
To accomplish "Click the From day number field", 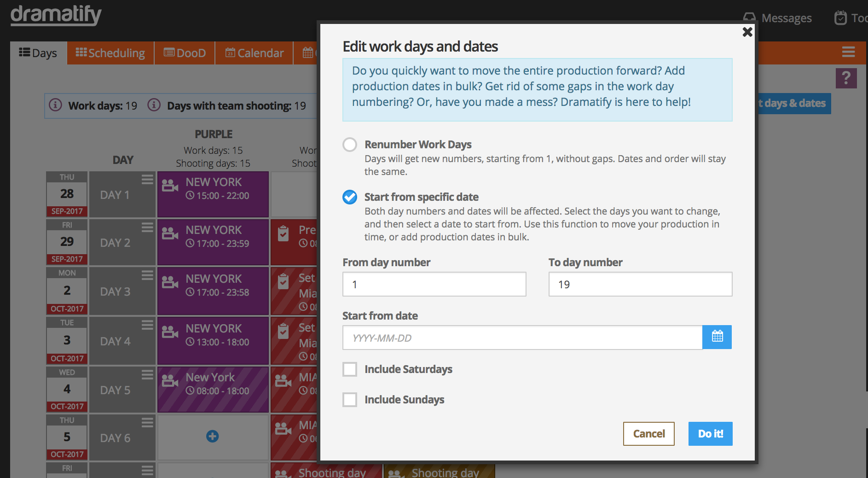I will 434,284.
